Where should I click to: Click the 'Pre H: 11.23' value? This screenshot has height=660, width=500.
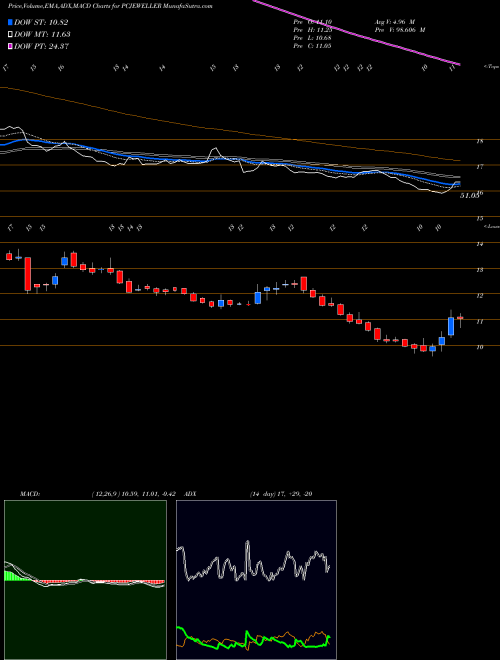312,30
